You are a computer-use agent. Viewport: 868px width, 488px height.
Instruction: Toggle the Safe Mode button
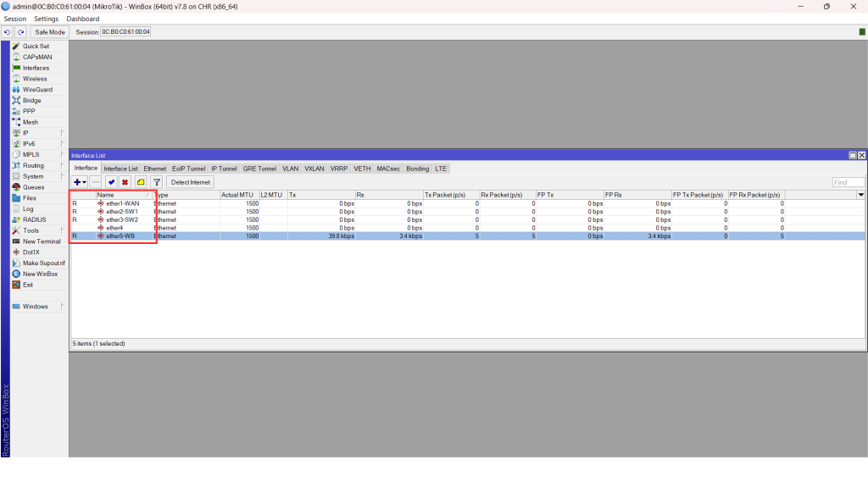coord(50,32)
